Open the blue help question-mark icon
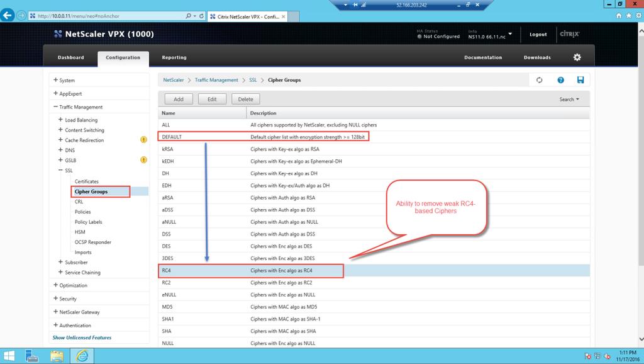The width and height of the screenshot is (644, 364). (x=560, y=80)
